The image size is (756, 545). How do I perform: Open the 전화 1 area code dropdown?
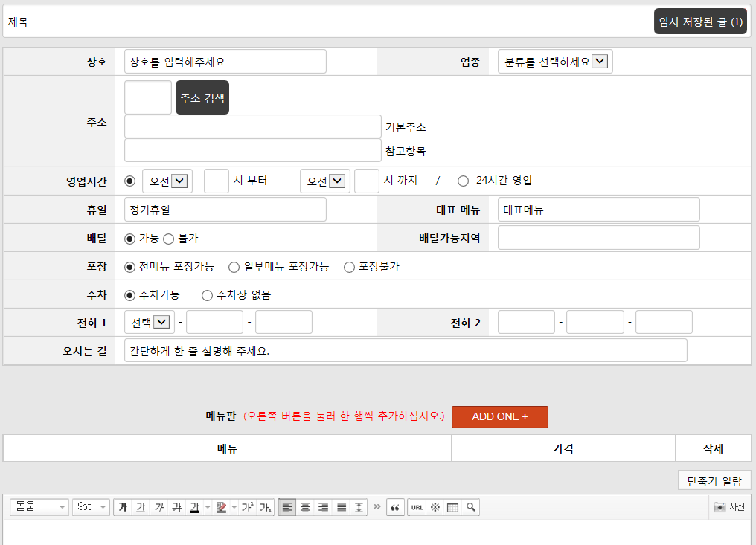coord(150,322)
